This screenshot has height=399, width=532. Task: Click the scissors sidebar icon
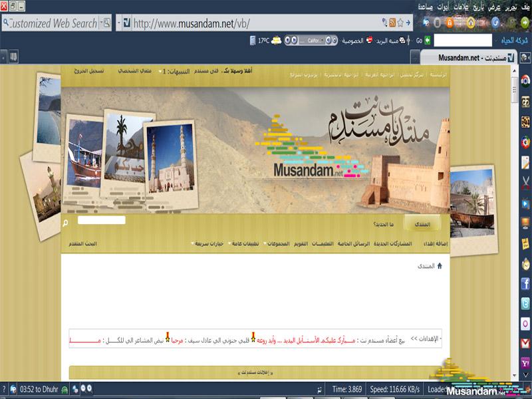[x=525, y=182]
